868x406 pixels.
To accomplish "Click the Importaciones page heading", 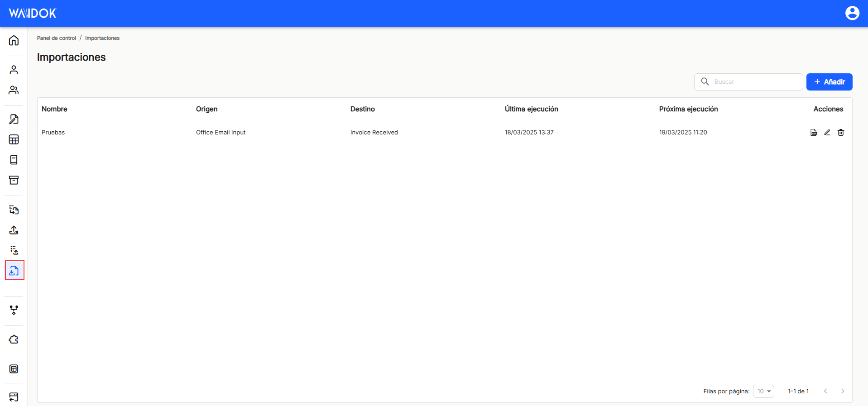I will [71, 57].
